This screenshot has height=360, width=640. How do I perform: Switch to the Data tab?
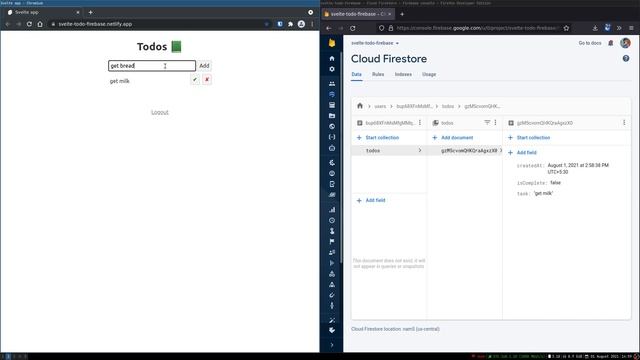point(356,74)
